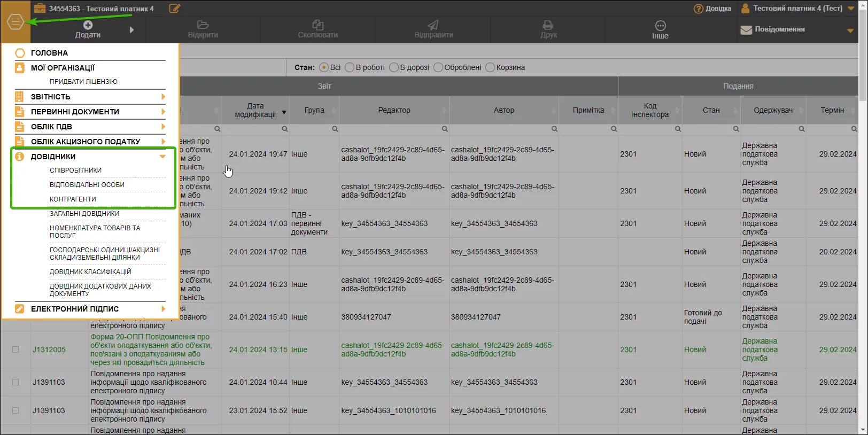The height and width of the screenshot is (435, 868).
Task: Click the Інше more-options icon
Action: [x=661, y=26]
